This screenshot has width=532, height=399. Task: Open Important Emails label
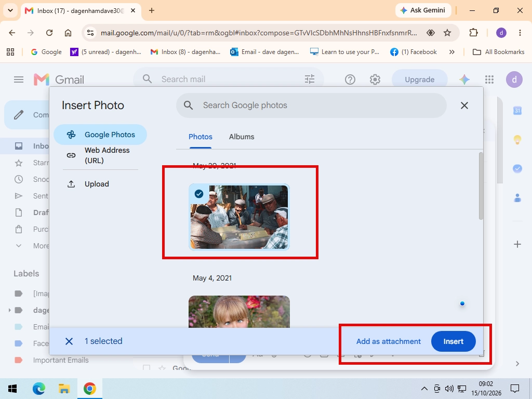tap(61, 360)
